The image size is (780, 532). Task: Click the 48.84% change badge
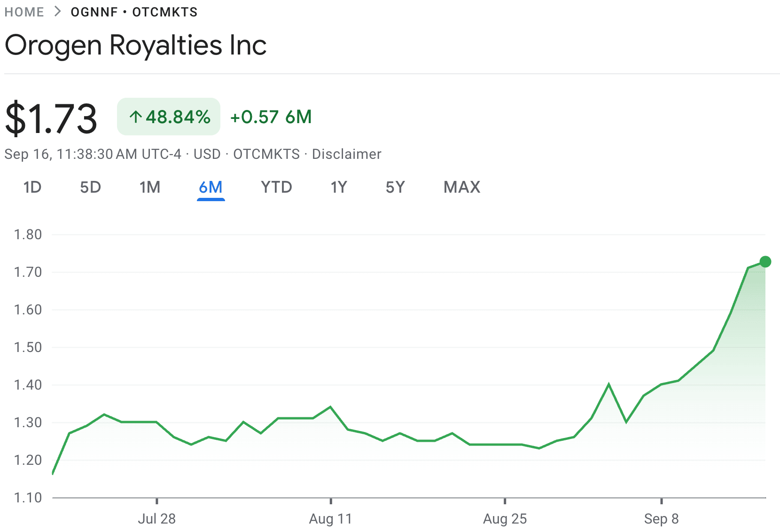pyautogui.click(x=169, y=117)
